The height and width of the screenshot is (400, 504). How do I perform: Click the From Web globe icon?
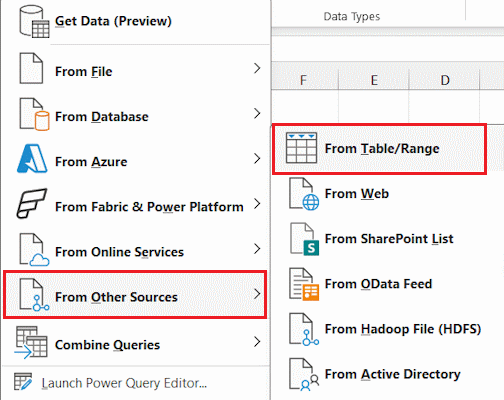304,194
